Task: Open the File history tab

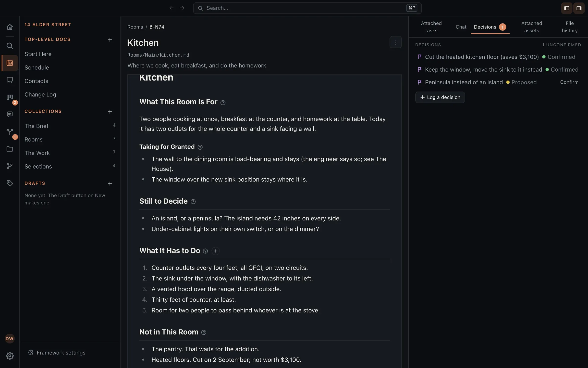Action: point(570,27)
